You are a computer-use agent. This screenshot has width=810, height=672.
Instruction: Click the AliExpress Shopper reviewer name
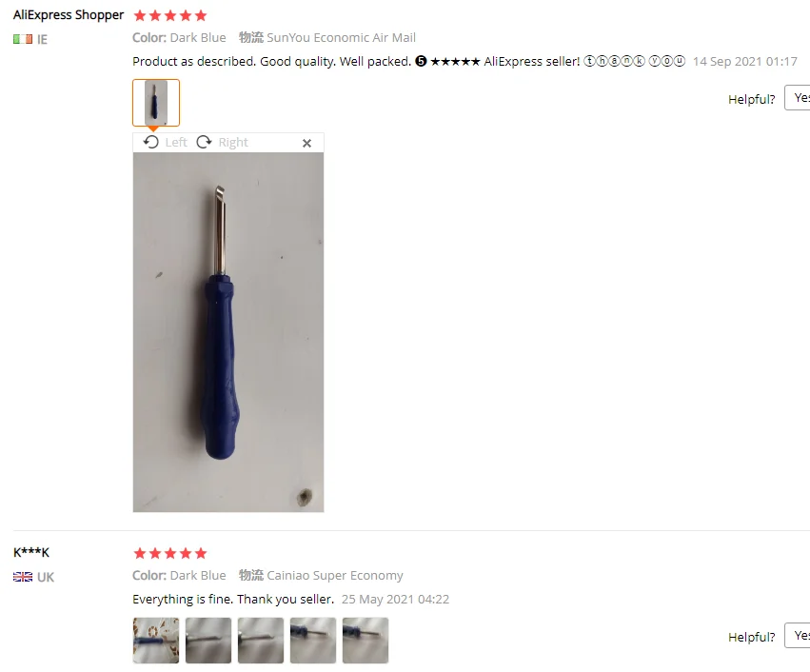(x=69, y=15)
